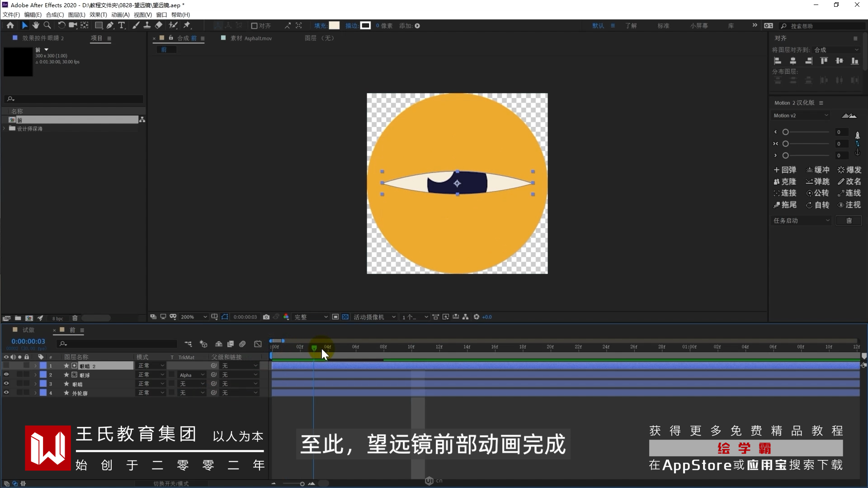Select the Puppet Pin tool
This screenshot has width=868, height=488.
coord(187,25)
